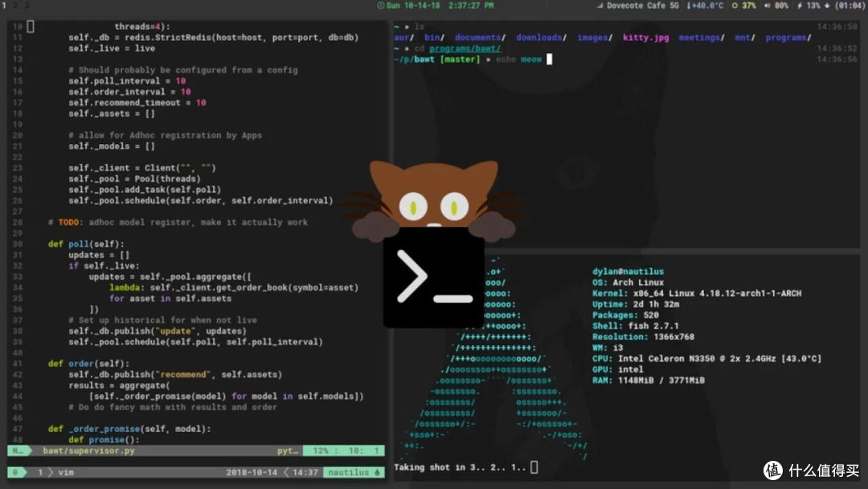The image size is (868, 489).
Task: Click the meetings/ directory in ls output
Action: click(702, 38)
